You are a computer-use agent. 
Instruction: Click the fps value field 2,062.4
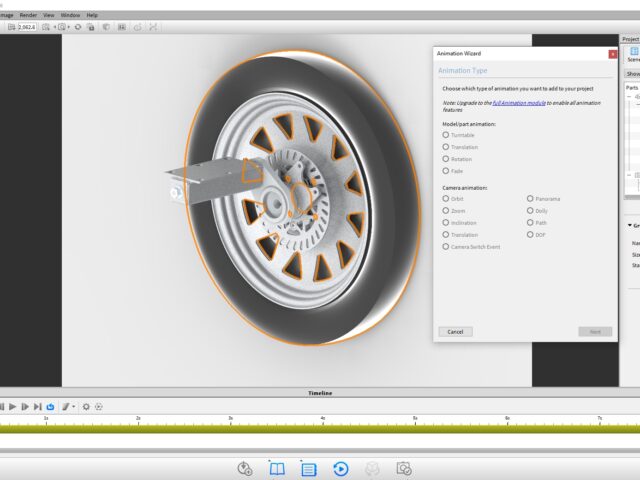27,27
